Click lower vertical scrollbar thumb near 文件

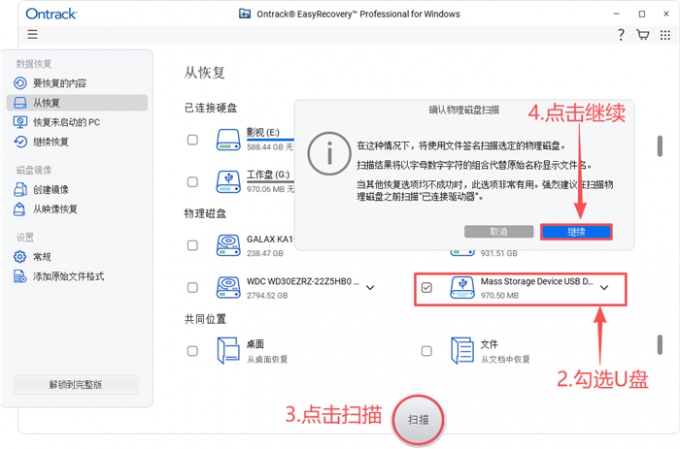(660, 345)
